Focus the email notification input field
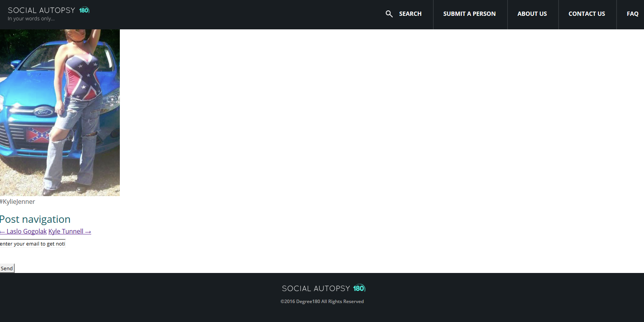The height and width of the screenshot is (322, 644). point(32,244)
